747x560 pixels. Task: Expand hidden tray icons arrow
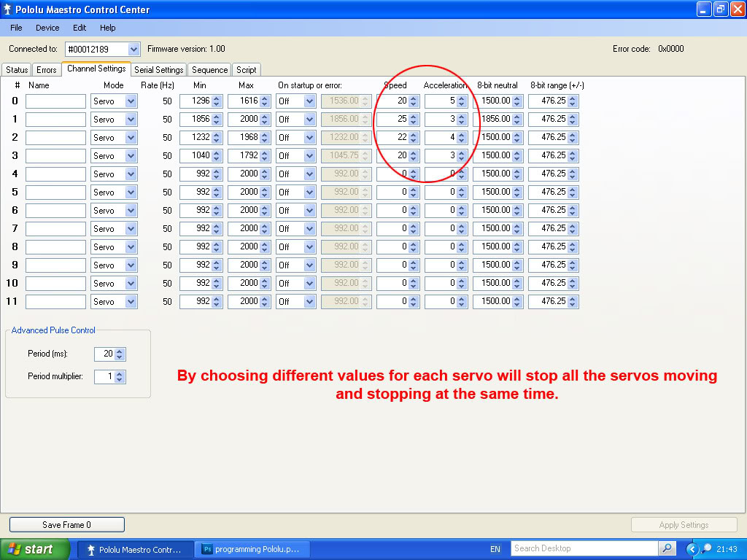coord(692,550)
